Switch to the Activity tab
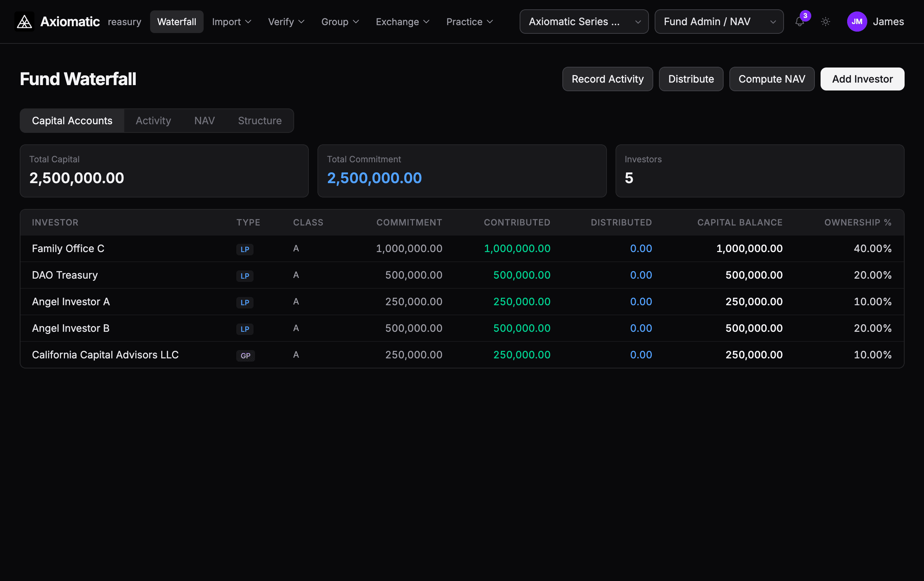Screen dimensions: 924x581 point(153,121)
